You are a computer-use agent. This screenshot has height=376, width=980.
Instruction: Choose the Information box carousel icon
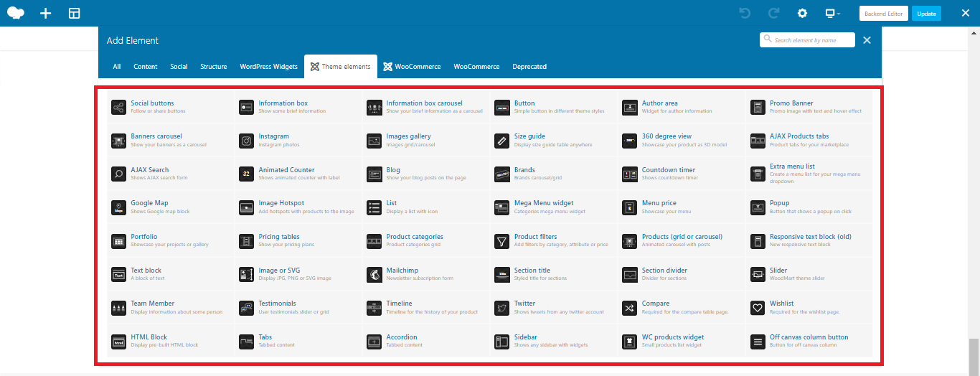(374, 107)
